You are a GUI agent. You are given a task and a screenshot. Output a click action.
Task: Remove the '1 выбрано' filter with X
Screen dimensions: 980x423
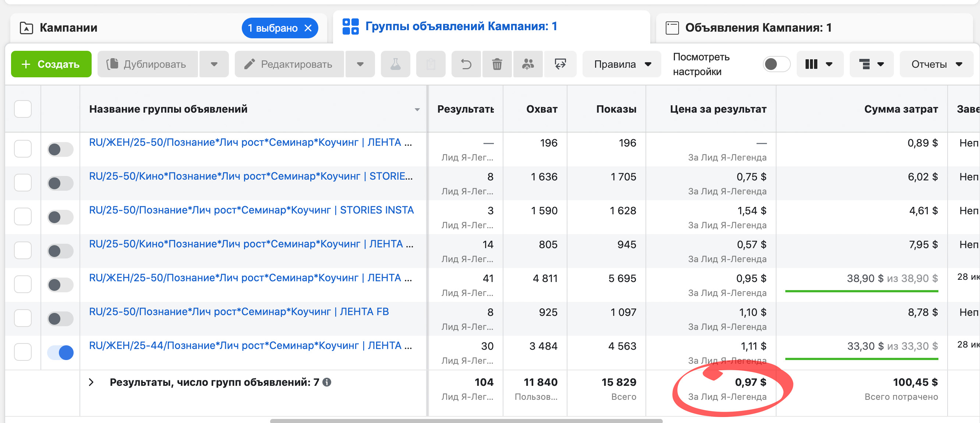[308, 28]
